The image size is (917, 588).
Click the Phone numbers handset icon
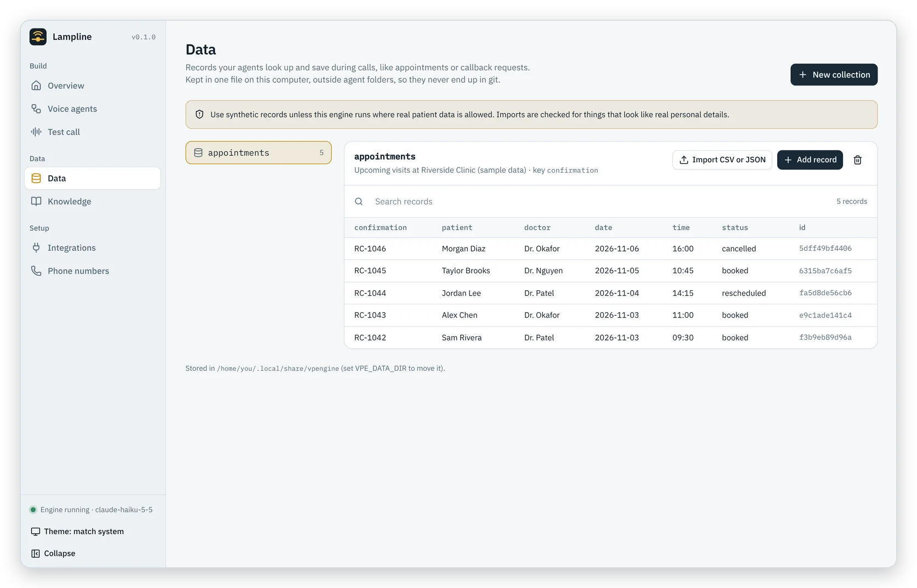click(36, 271)
